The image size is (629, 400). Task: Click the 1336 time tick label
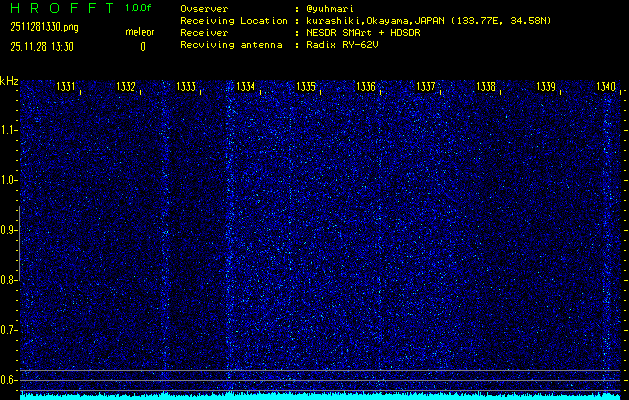(x=366, y=87)
